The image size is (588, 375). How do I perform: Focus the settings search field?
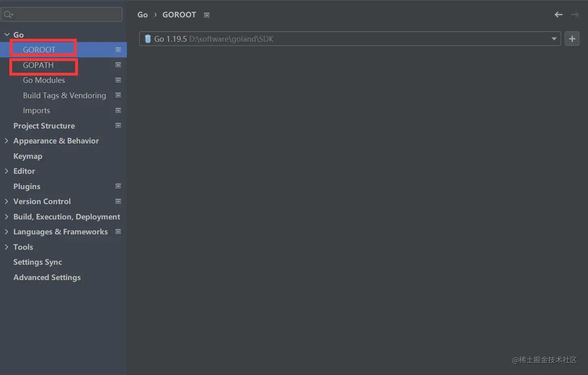pyautogui.click(x=61, y=15)
